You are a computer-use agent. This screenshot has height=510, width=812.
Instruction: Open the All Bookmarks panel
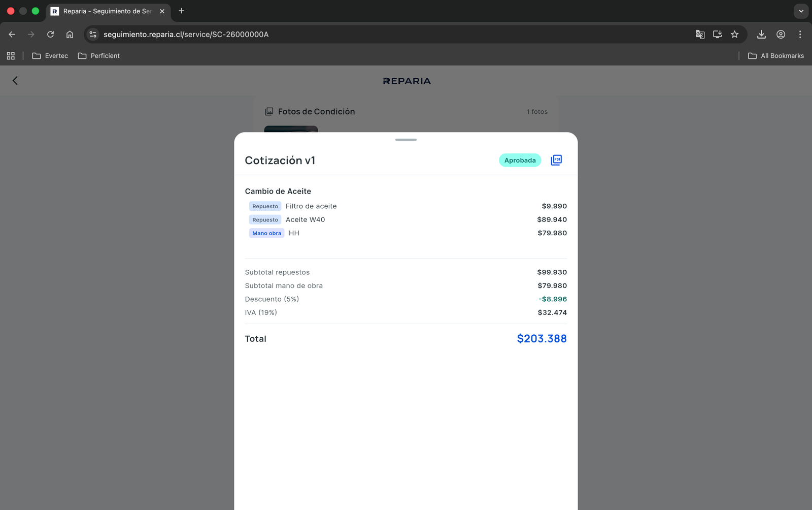tap(776, 56)
